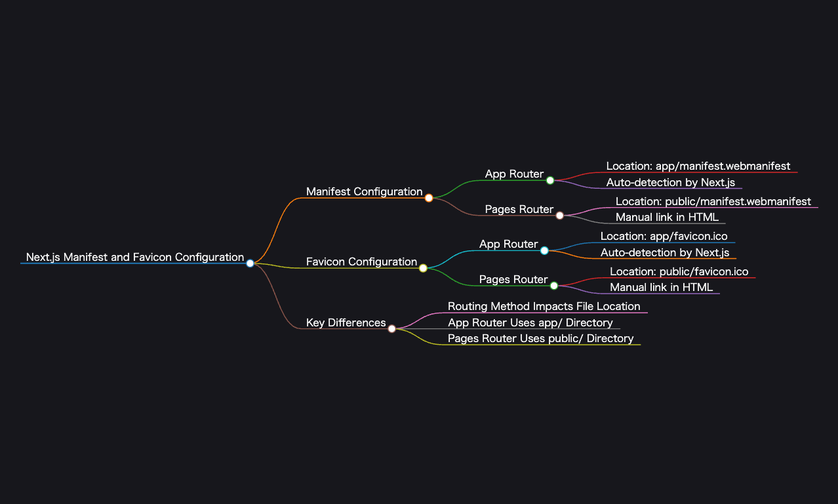
Task: Select Location: app/manifest.webmanifest leaf
Action: (x=698, y=166)
